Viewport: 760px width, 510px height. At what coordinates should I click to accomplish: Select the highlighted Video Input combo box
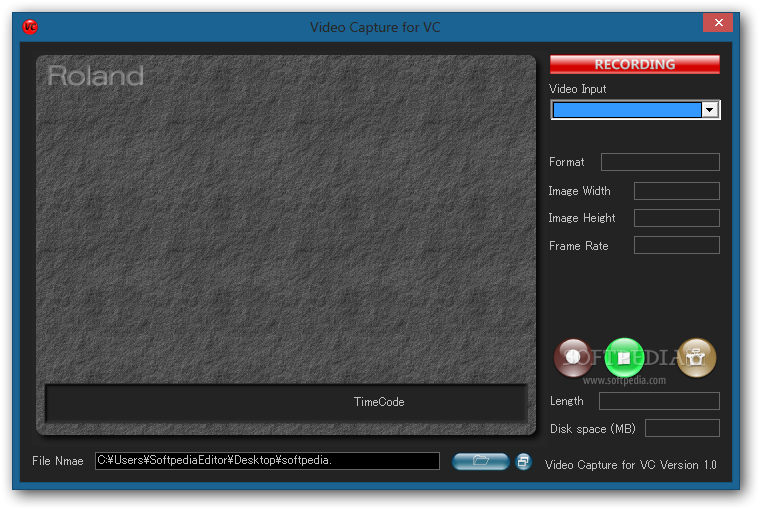click(x=635, y=110)
